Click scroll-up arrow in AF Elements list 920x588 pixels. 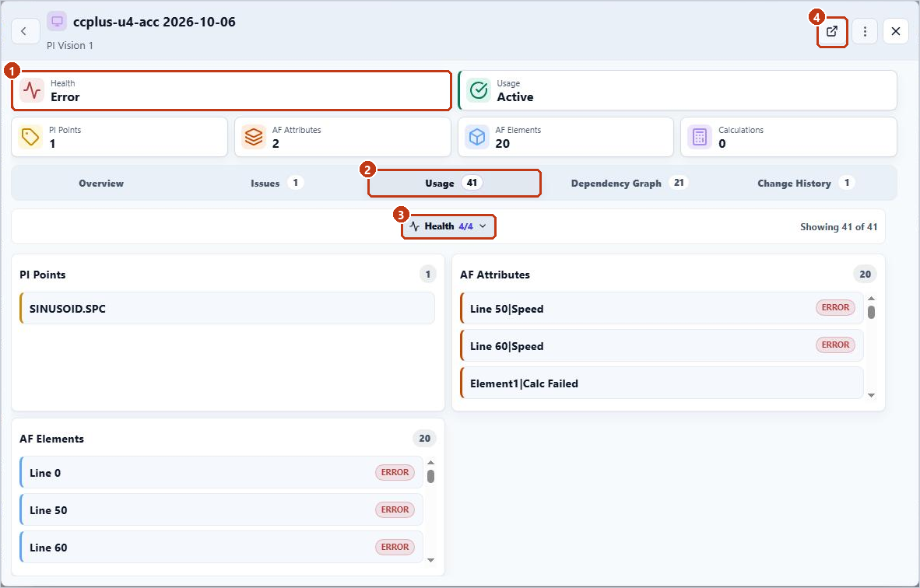pyautogui.click(x=430, y=463)
